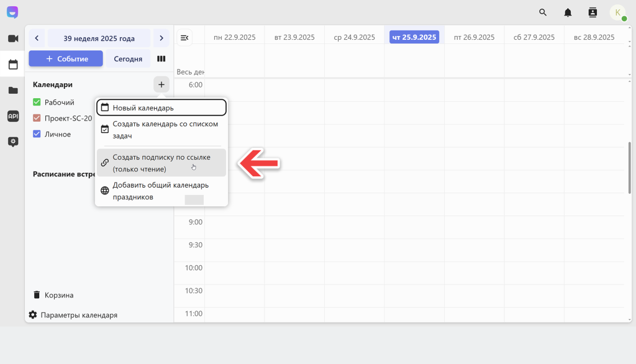Screen dimensions: 636x364
Task: Toggle the Проект-SC-20 calendar checkbox
Action: pyautogui.click(x=37, y=118)
